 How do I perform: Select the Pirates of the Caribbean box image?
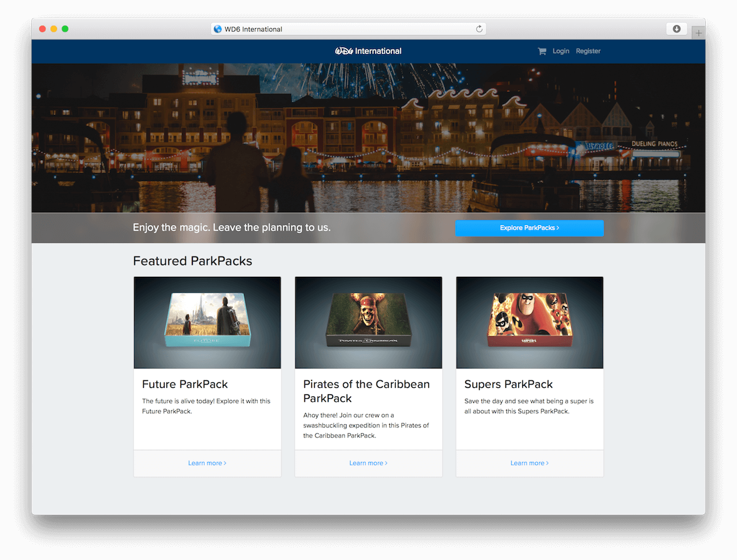368,322
